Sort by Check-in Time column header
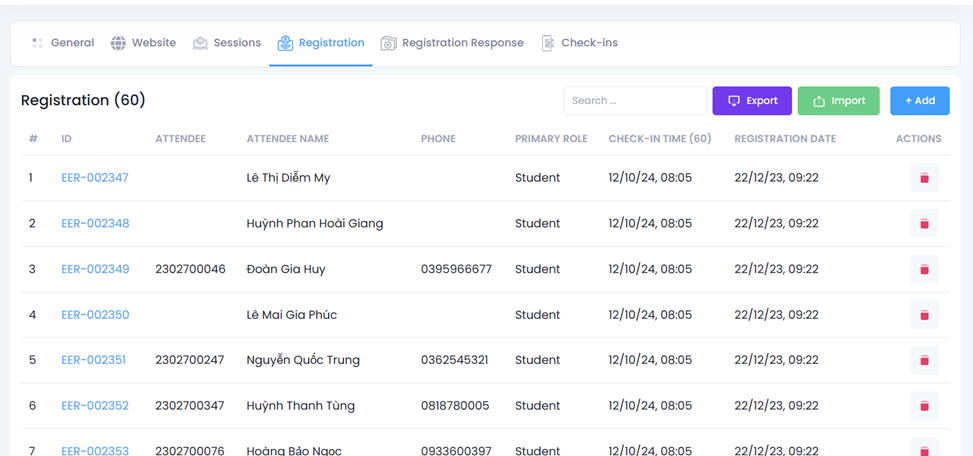 660,139
